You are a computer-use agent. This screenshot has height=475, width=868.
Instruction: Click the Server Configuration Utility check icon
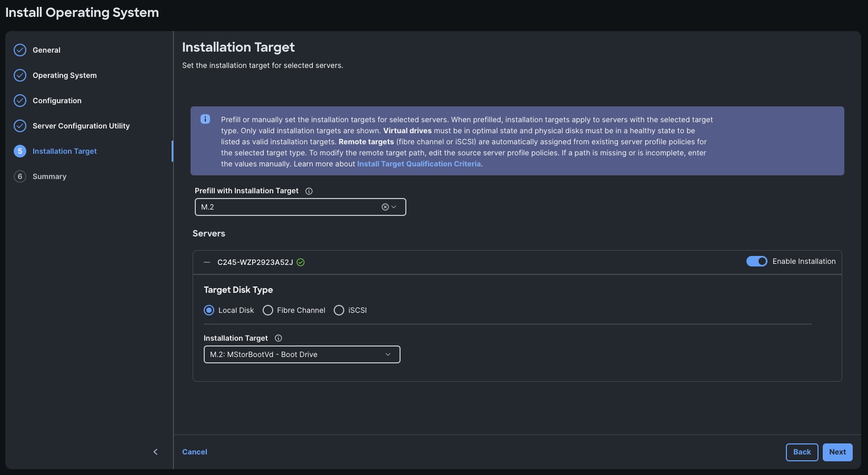point(19,125)
